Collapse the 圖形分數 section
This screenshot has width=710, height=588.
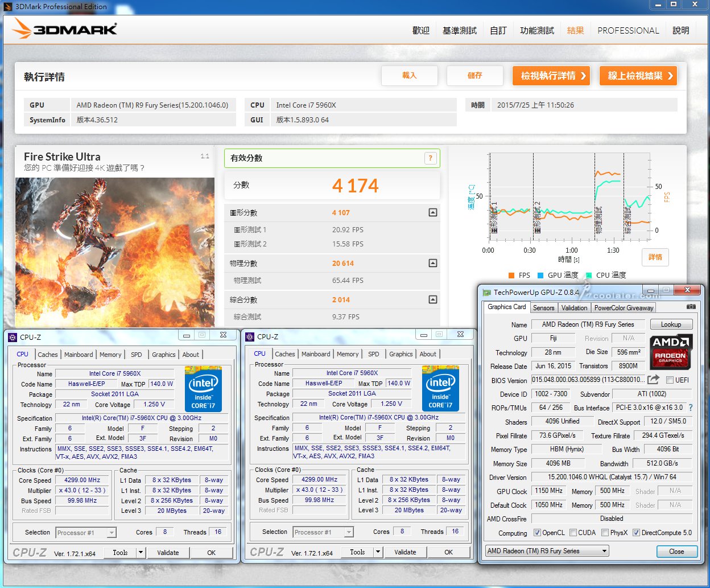click(433, 212)
